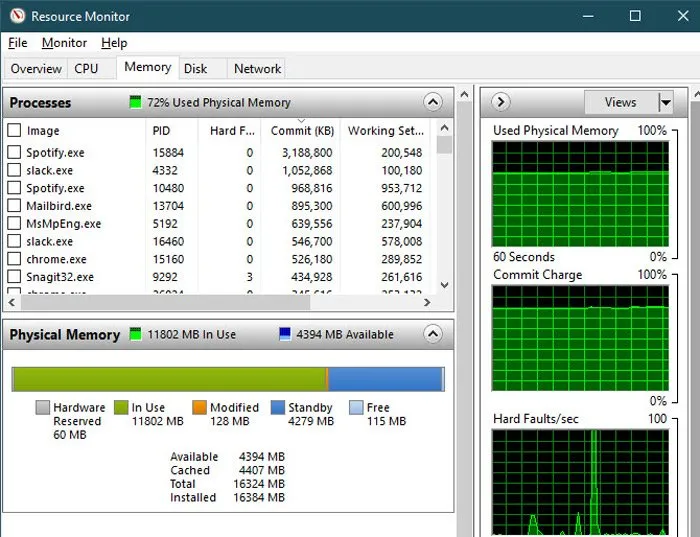The height and width of the screenshot is (537, 700).
Task: Enable the checkbox for Snagit32.exe
Action: (14, 277)
